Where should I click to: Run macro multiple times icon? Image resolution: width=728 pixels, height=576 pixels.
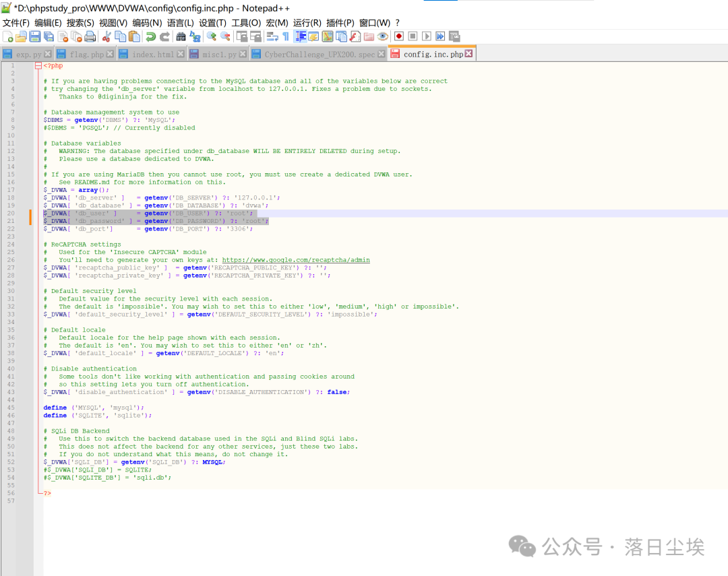pyautogui.click(x=440, y=36)
